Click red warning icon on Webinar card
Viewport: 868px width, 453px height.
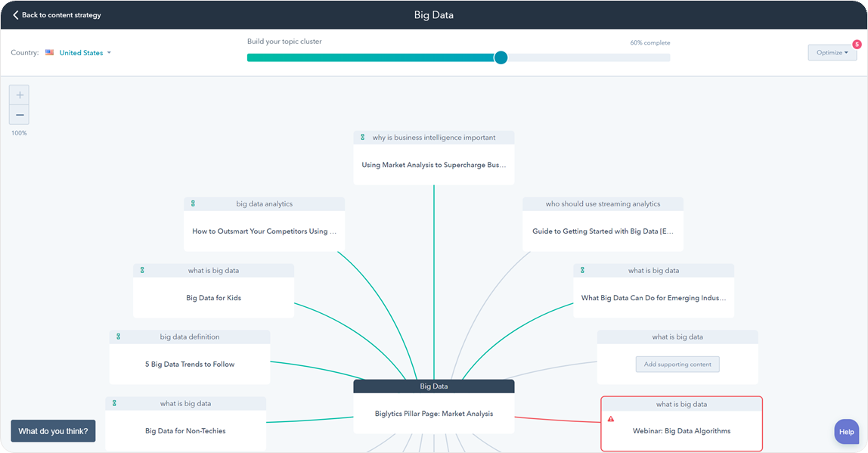pyautogui.click(x=611, y=419)
